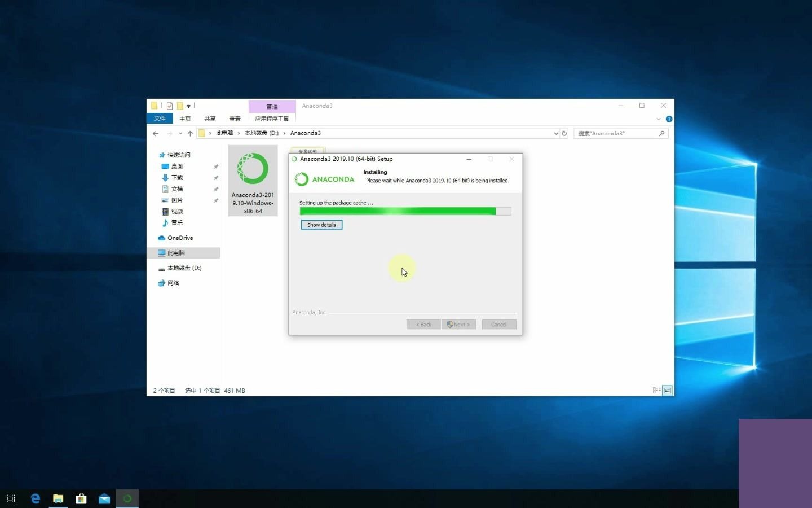Click the folder icon in address bar
Viewport: 812px width, 508px height.
pos(201,133)
